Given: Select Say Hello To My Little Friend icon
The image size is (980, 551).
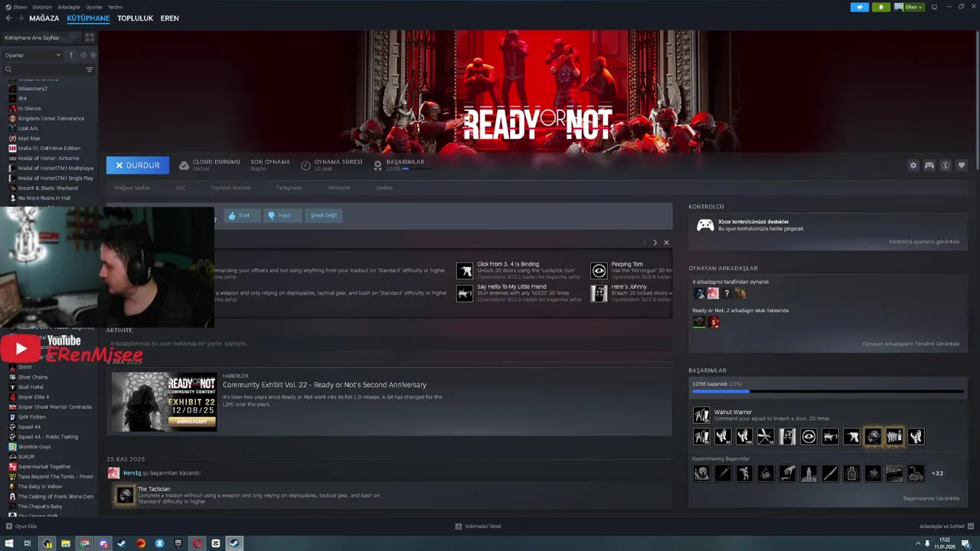Looking at the screenshot, I should tap(465, 293).
